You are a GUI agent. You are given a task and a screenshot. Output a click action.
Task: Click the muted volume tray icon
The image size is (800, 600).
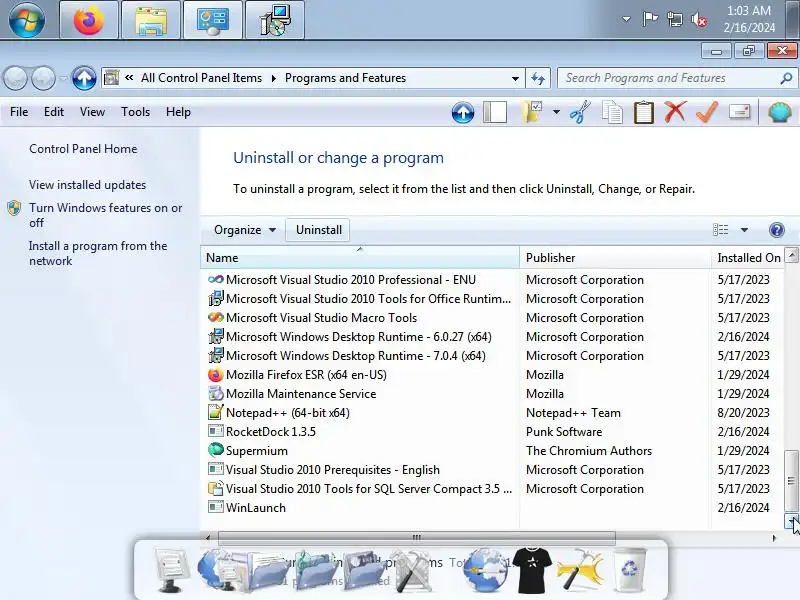tap(699, 20)
